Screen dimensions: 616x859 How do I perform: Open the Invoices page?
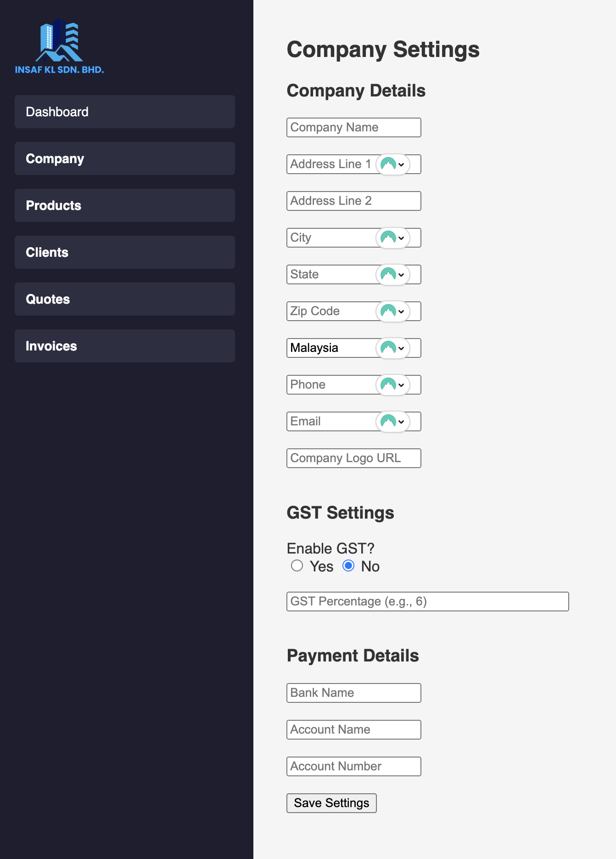click(124, 346)
